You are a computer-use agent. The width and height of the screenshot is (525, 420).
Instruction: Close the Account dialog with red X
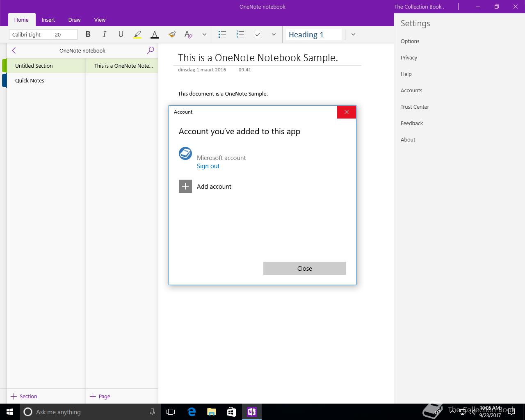point(347,112)
